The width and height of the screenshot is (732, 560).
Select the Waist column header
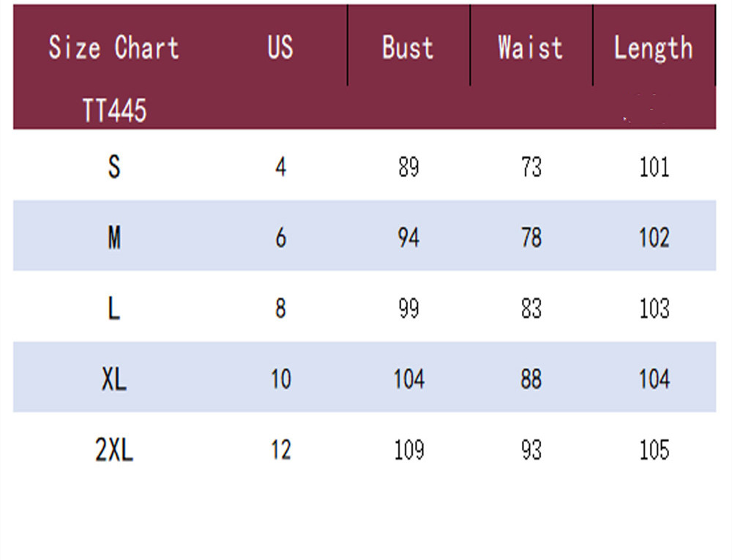531,48
